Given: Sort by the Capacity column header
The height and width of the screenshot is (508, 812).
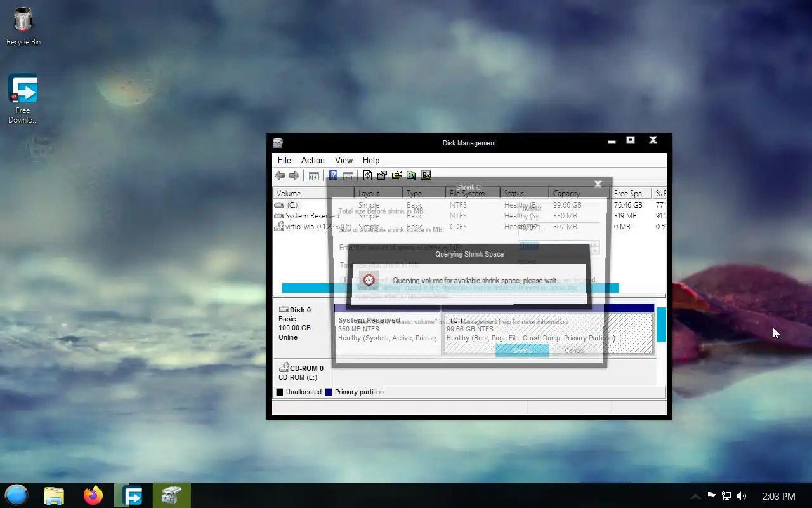Looking at the screenshot, I should click(580, 193).
